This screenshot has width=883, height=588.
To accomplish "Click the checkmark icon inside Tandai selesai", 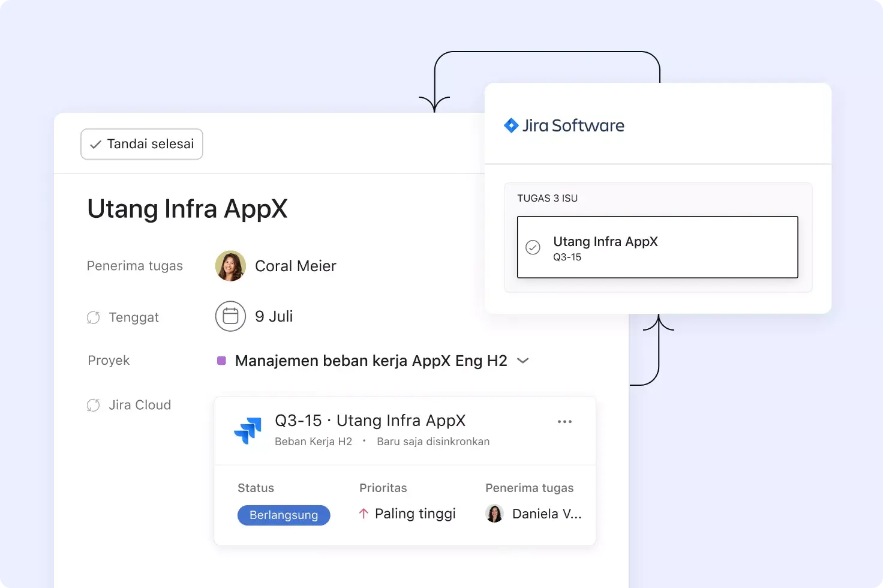I will pyautogui.click(x=95, y=144).
